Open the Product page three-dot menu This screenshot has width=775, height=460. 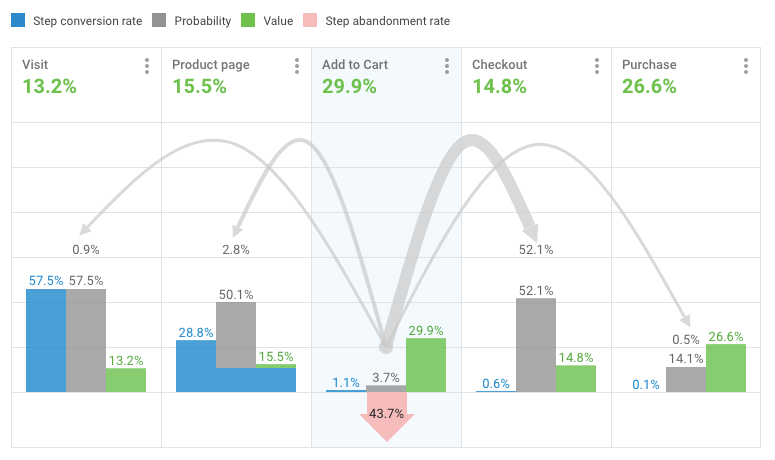(x=297, y=66)
